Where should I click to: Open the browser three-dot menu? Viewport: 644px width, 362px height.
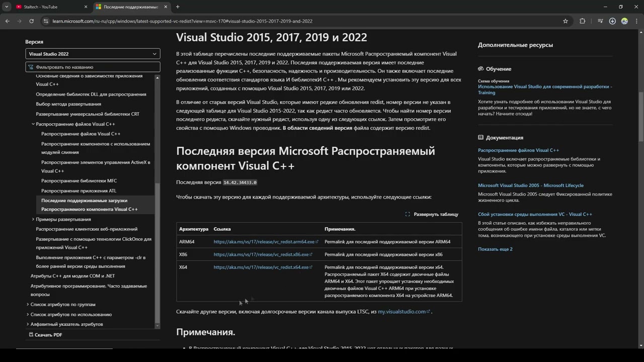click(x=636, y=21)
